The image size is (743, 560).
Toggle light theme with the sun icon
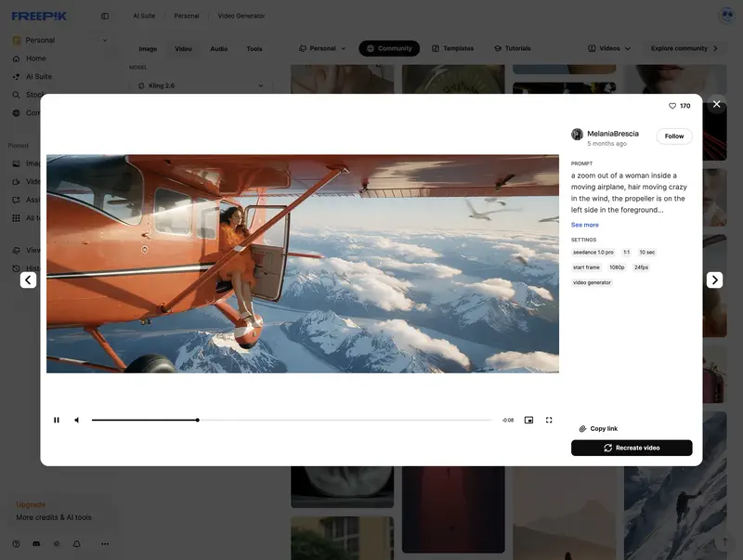pos(57,544)
